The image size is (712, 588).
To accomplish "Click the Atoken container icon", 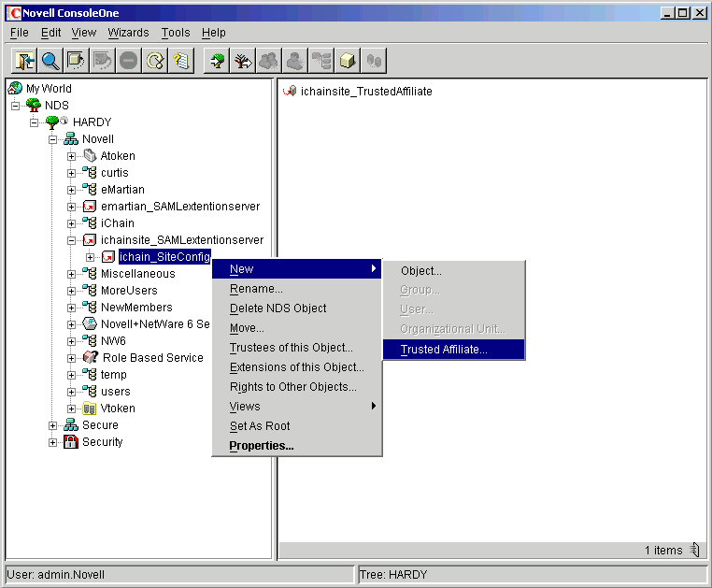I will (90, 156).
